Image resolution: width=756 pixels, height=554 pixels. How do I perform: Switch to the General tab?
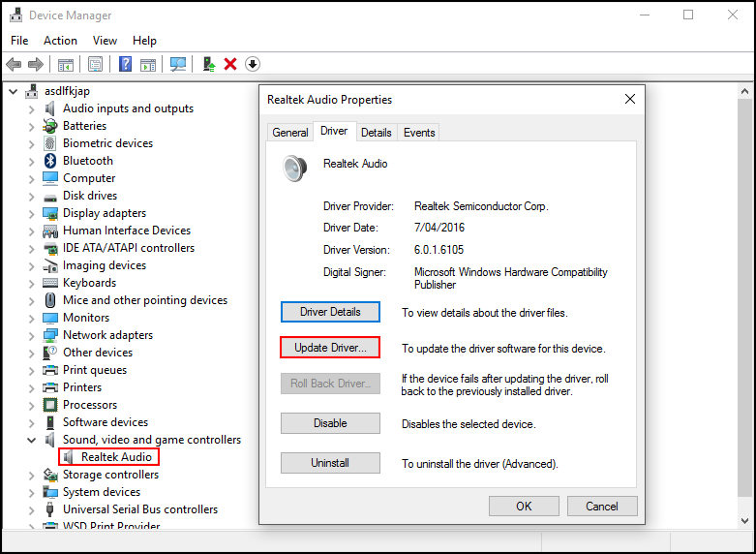tap(289, 133)
